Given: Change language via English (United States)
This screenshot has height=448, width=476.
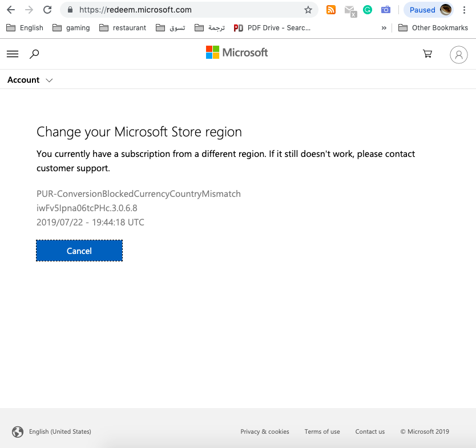Looking at the screenshot, I should coord(60,431).
